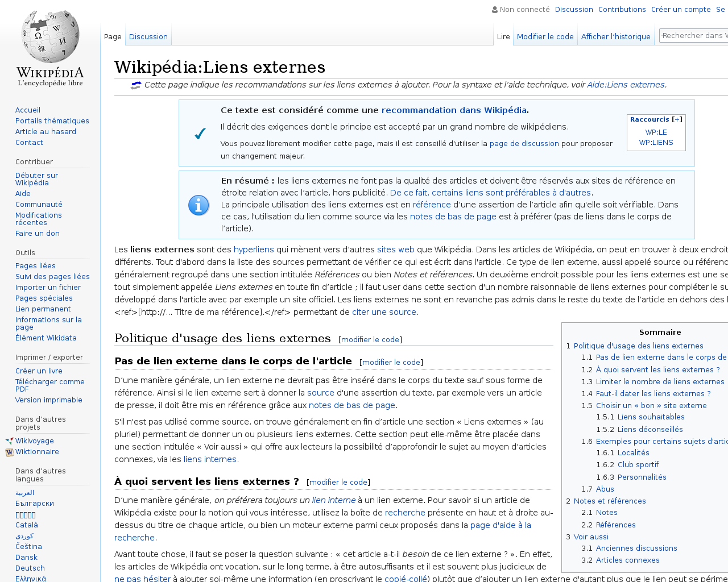Viewport: 728px width, 582px height.
Task: Open Portails thématiques in the sidebar
Action: pyautogui.click(x=52, y=121)
